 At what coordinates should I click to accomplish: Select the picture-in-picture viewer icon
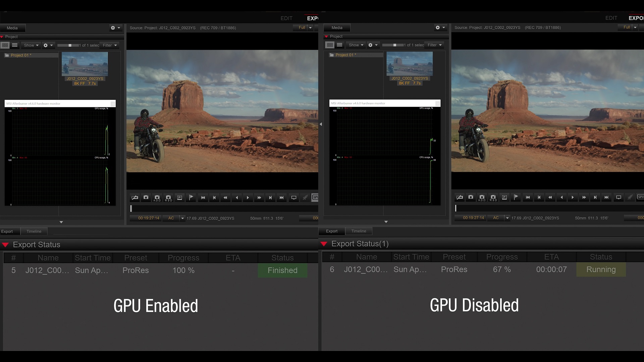tap(179, 198)
